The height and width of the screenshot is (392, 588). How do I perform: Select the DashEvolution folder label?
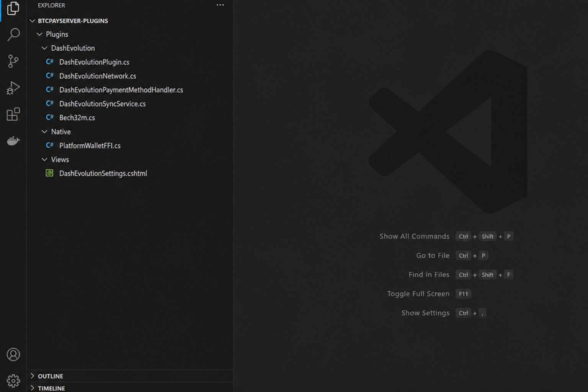click(x=73, y=48)
